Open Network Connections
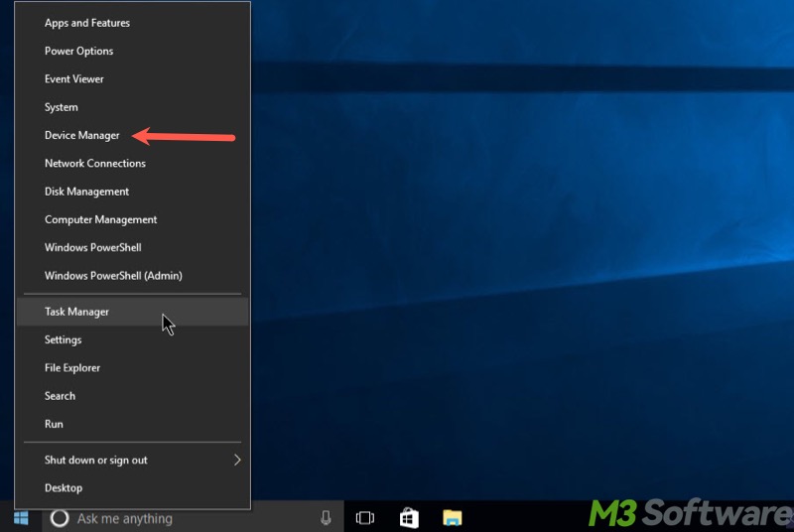 95,163
